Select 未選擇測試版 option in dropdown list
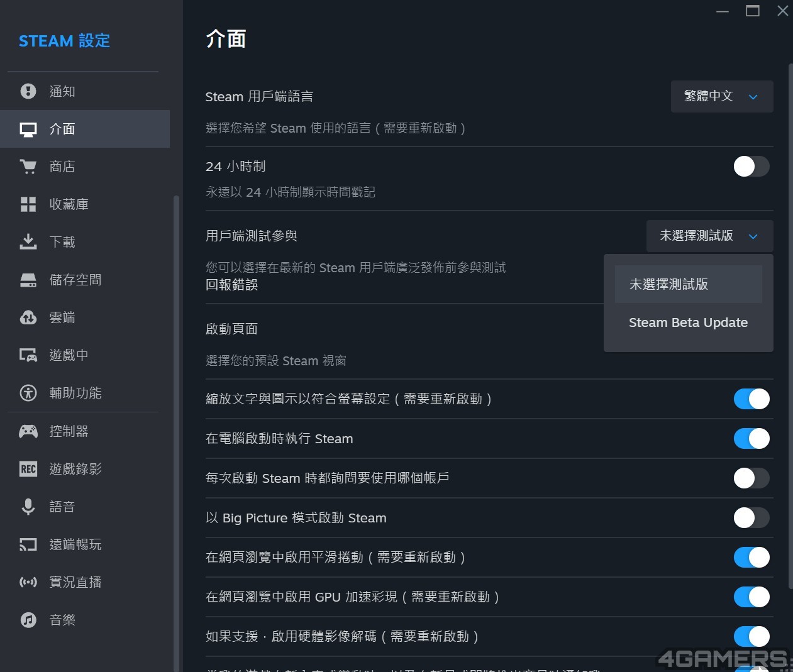 tap(688, 284)
